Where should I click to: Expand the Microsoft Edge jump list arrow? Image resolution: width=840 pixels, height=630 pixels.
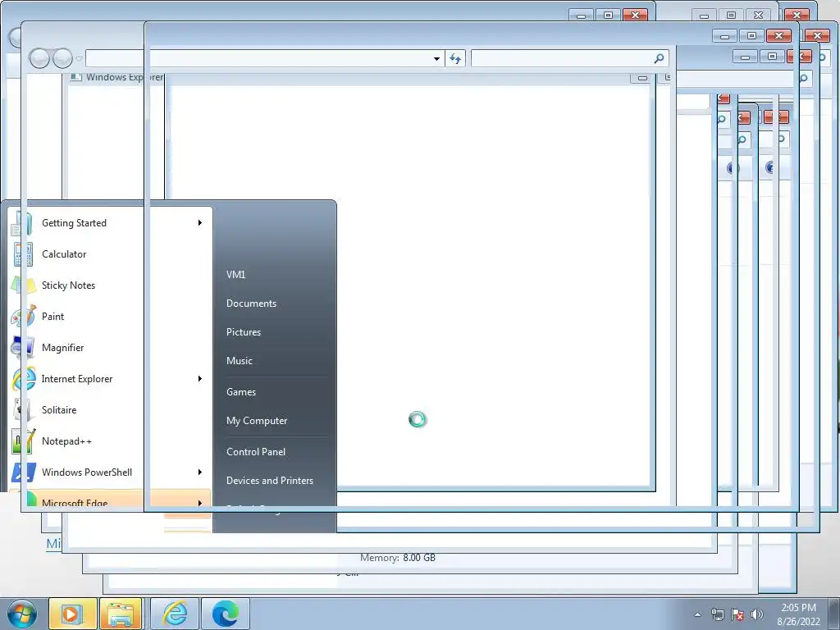pos(200,503)
